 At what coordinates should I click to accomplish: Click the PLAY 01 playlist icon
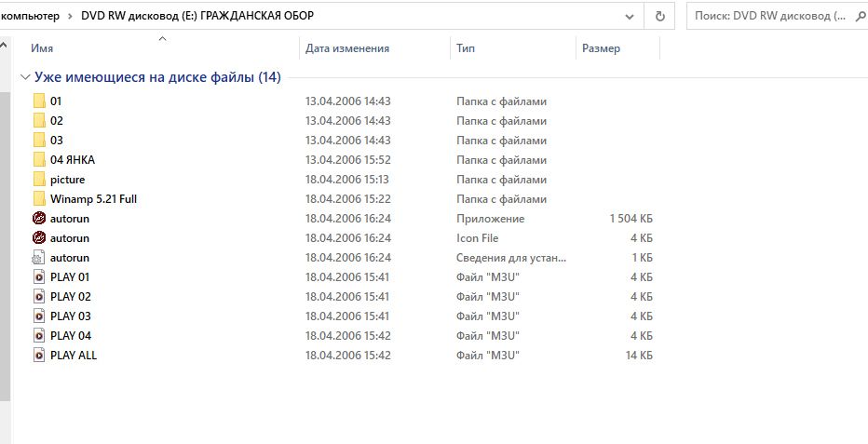click(39, 277)
